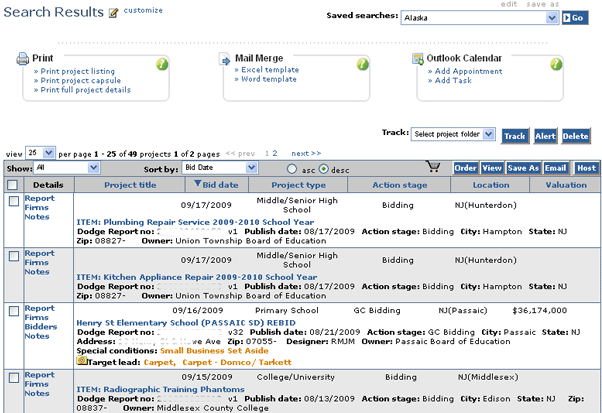Click the Mail Merge document icon
602x413 pixels.
click(x=224, y=59)
